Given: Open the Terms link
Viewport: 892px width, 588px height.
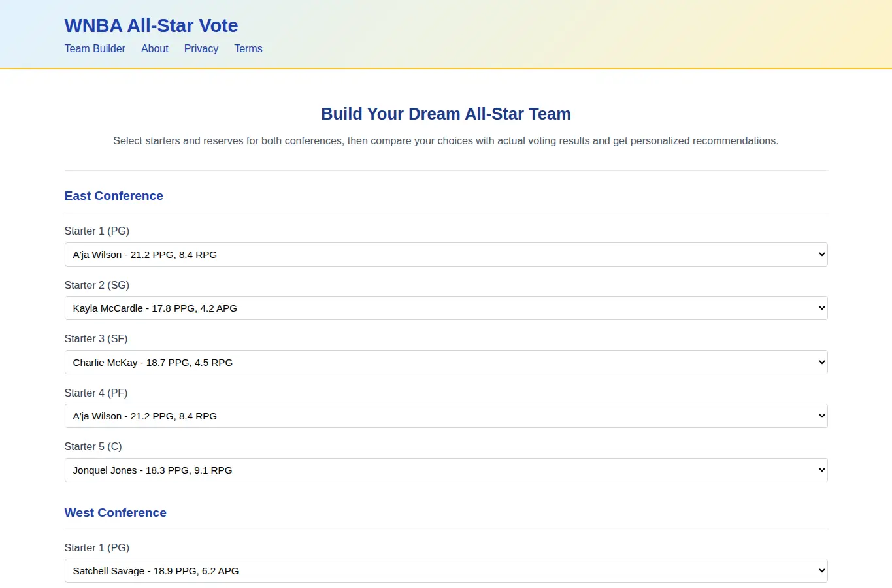Looking at the screenshot, I should tap(248, 48).
